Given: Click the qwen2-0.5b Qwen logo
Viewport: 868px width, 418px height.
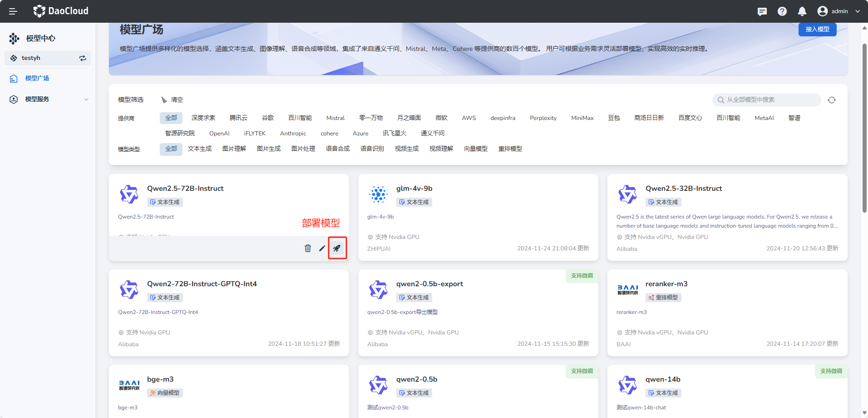Looking at the screenshot, I should (378, 385).
